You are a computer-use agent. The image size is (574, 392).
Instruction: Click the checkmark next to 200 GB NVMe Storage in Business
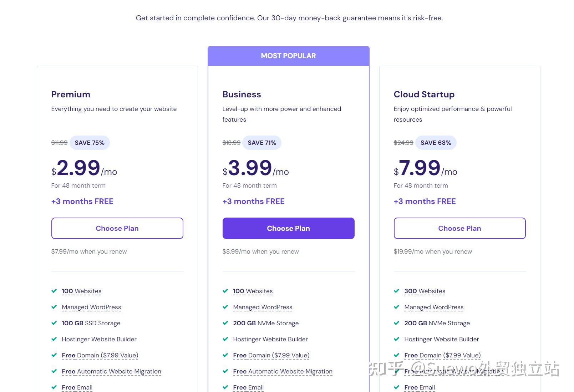point(225,323)
